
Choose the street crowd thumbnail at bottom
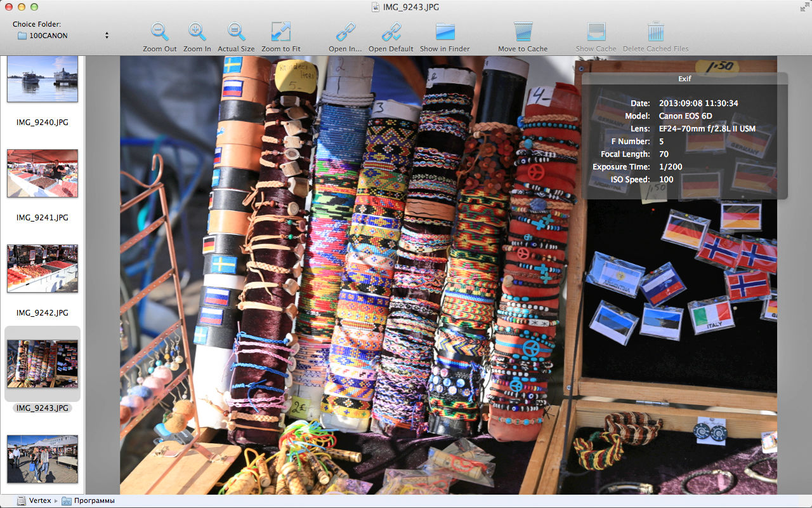point(43,459)
